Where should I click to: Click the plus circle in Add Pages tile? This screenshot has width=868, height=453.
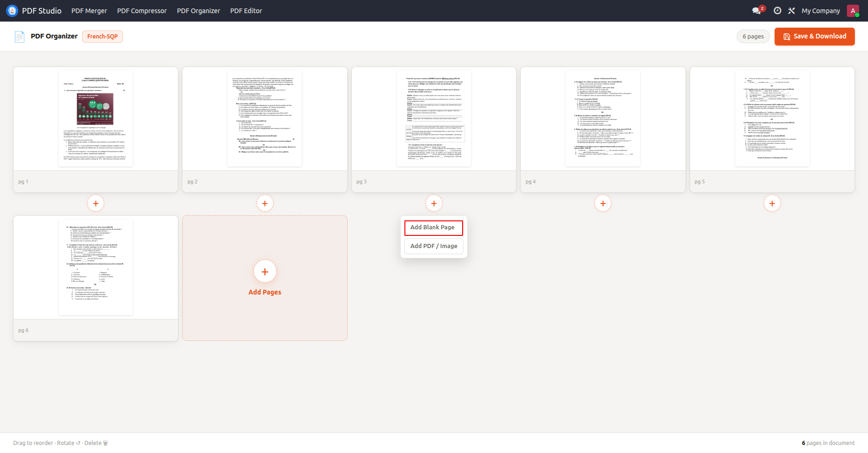point(265,272)
